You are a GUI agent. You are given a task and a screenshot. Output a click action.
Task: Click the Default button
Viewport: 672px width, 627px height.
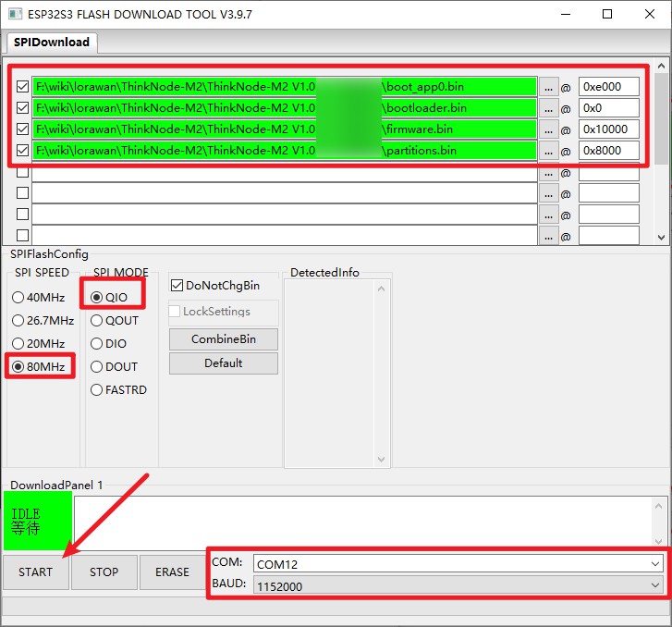tap(224, 363)
